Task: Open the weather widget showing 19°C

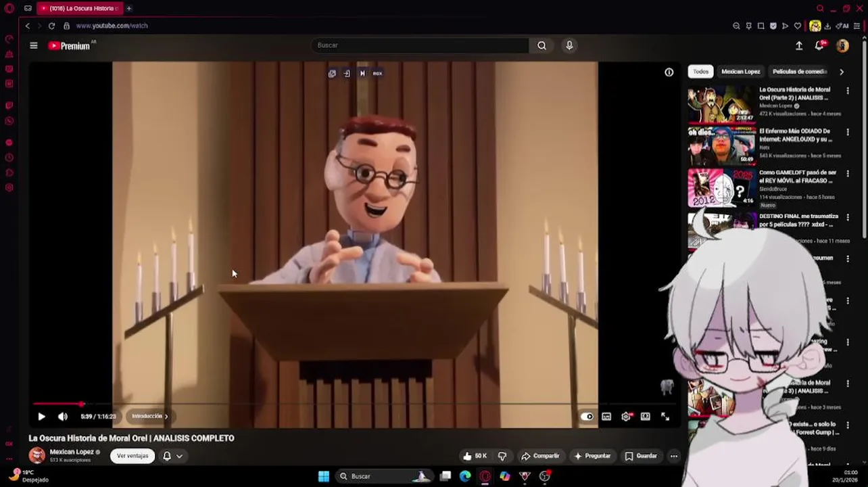Action: [x=30, y=476]
